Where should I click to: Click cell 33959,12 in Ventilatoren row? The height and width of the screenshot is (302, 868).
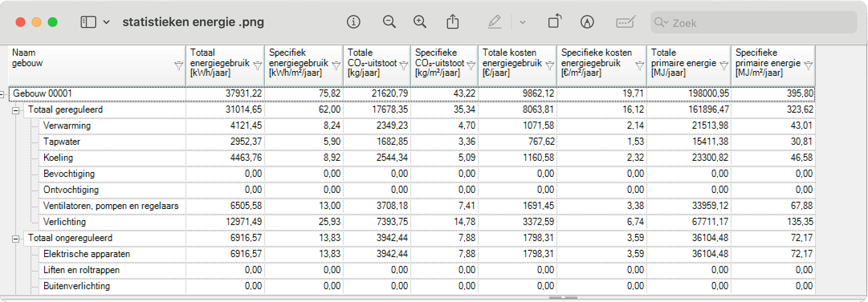[x=710, y=206]
